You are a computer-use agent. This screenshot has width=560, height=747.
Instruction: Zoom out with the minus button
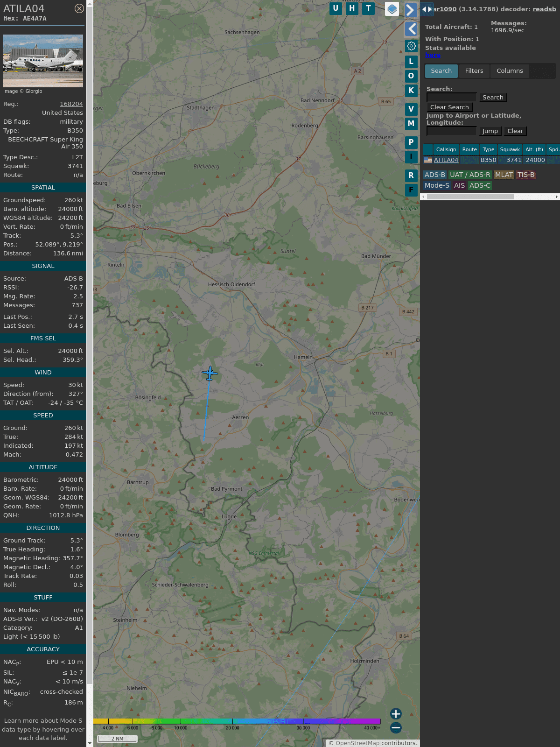(396, 727)
